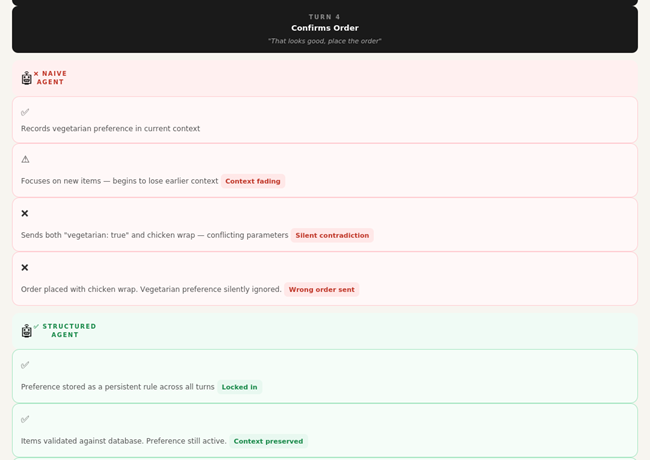Click the 'Context fading' badge
Viewport: 650px width, 460px height.
tap(253, 181)
